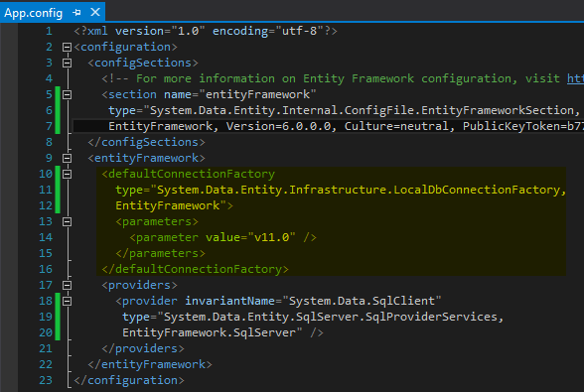Click the closing defaultConnectionFactory tag

pos(195,269)
